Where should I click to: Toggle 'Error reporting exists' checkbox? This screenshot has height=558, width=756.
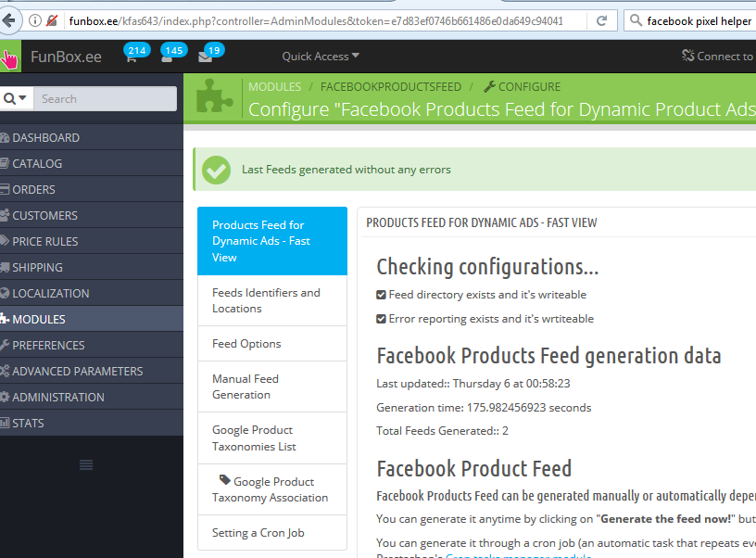point(381,319)
